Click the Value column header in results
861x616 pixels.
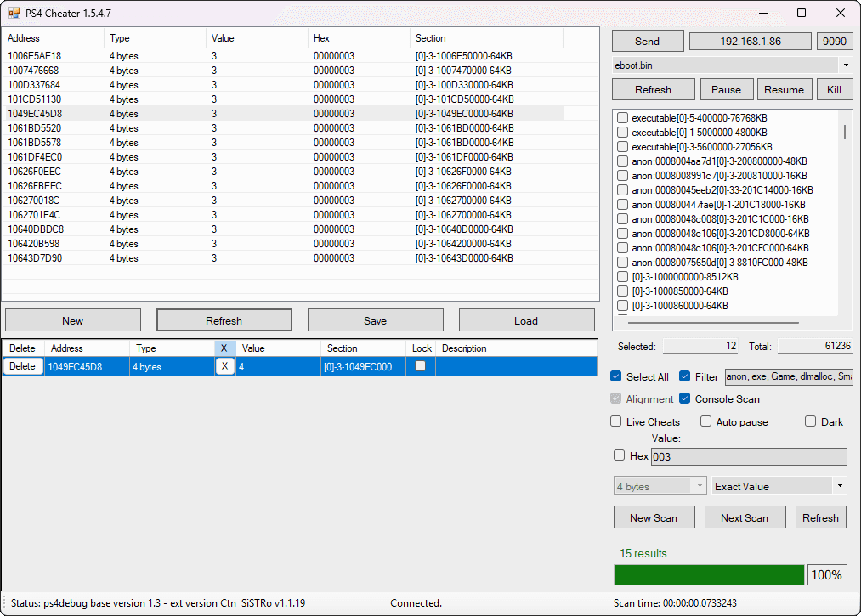pos(257,38)
